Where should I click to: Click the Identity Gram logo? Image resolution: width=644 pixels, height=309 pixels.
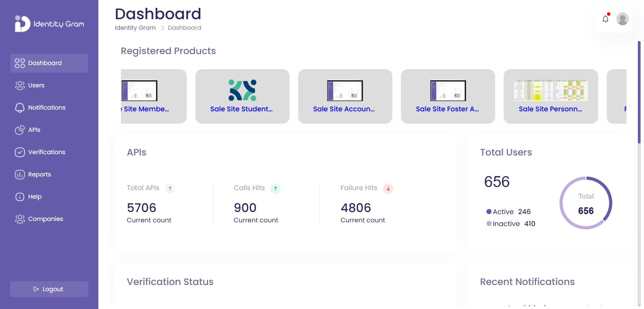click(x=49, y=24)
